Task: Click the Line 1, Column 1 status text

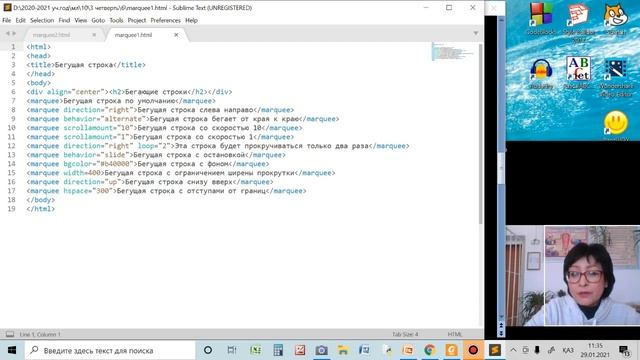Action: 40,334
